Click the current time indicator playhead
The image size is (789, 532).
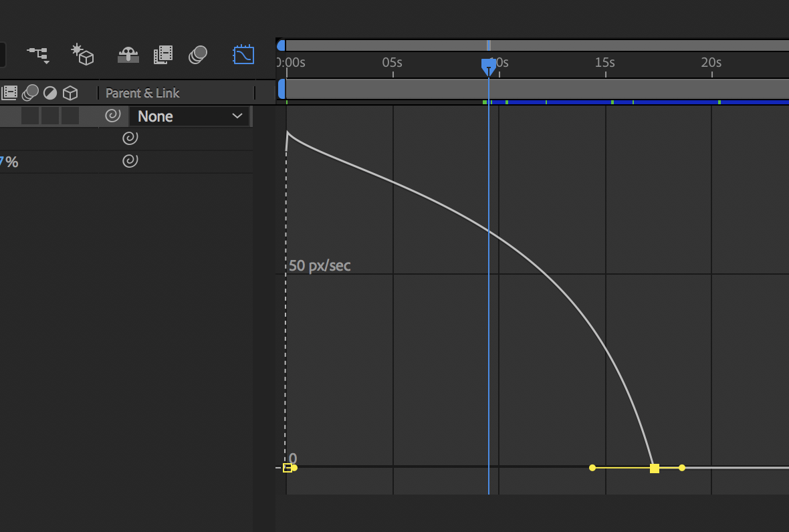coord(489,66)
